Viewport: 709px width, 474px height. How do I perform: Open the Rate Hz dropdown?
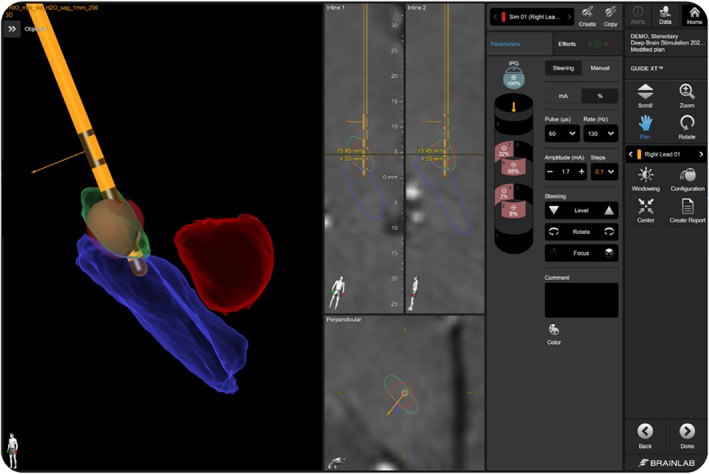pos(600,133)
